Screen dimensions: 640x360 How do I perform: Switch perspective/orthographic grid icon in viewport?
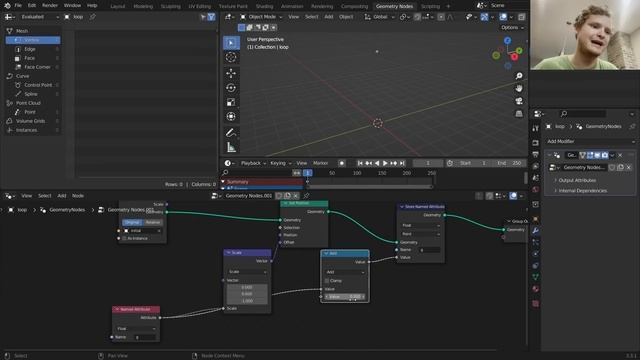(x=519, y=113)
